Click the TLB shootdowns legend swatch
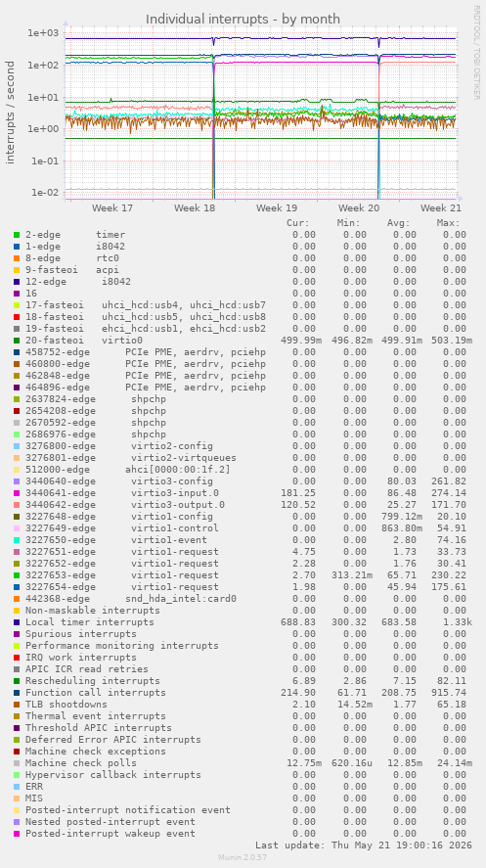Screen dimensions: 486x868 tap(17, 705)
